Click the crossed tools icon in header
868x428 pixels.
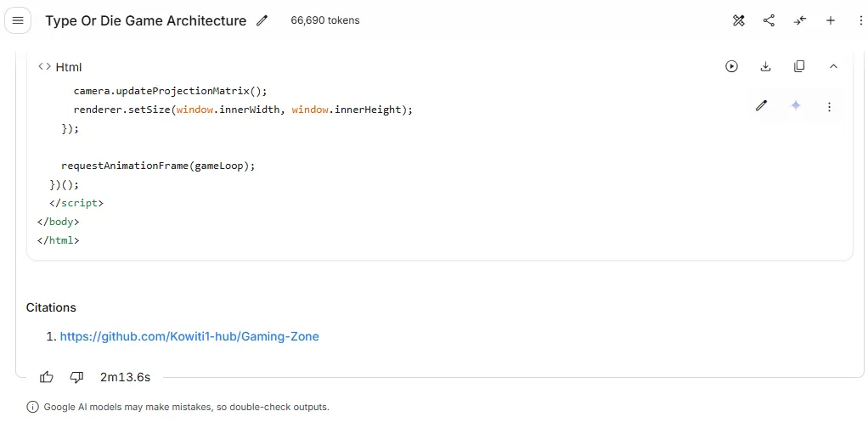pos(738,20)
